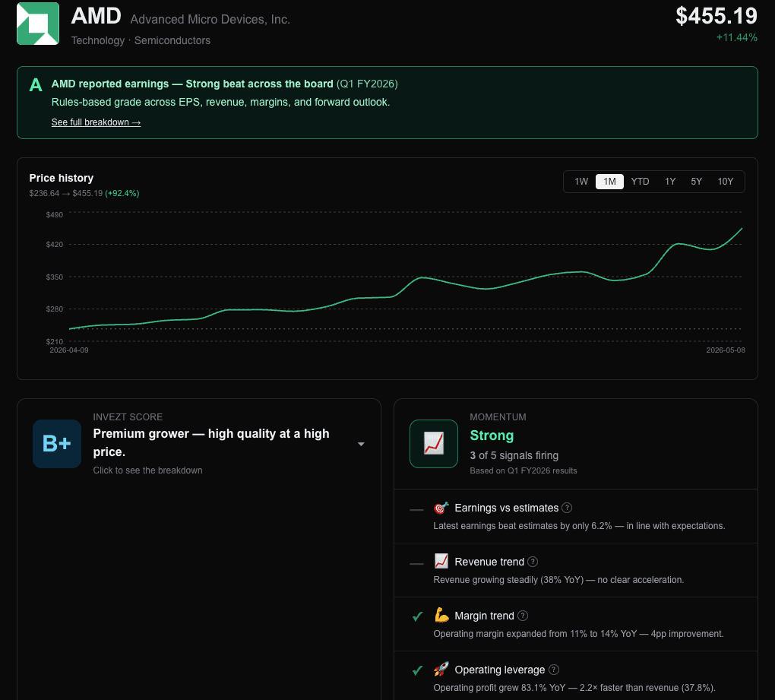Click the '3 of 5 signals firing' text
The width and height of the screenshot is (775, 700).
tap(514, 455)
